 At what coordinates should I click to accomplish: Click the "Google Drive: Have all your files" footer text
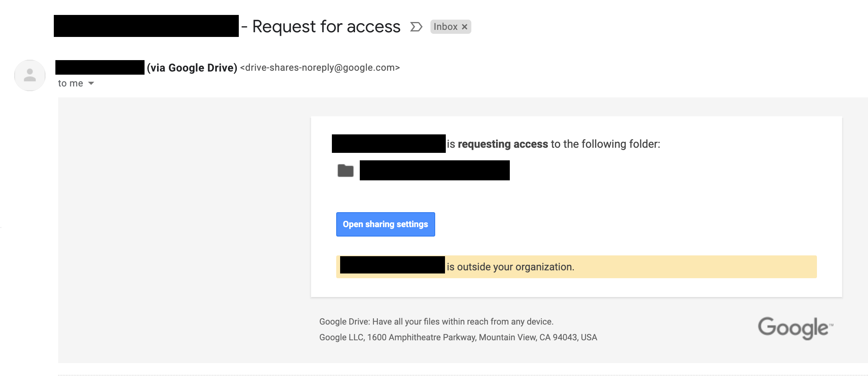436,322
